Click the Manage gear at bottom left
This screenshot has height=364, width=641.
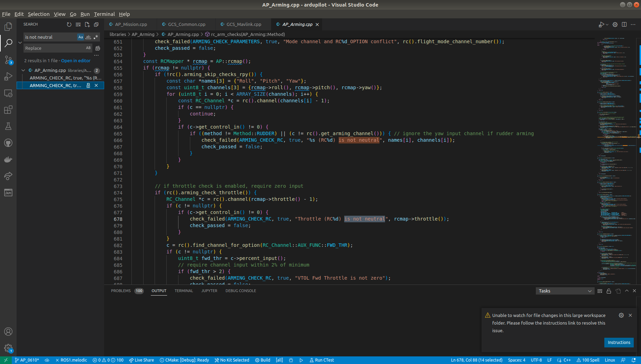coord(8,348)
